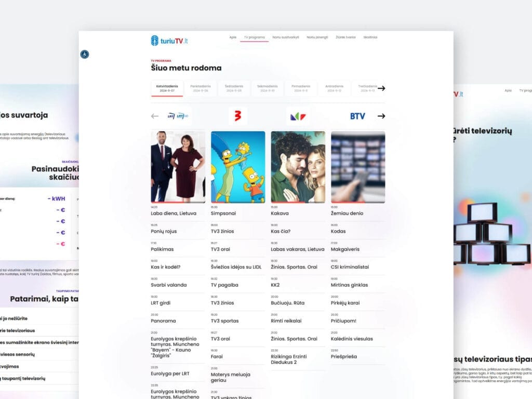Click the Moterys meluoja geriau listing
532x399 pixels.
[230, 377]
